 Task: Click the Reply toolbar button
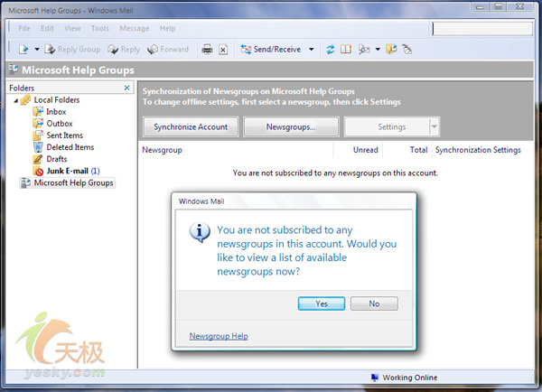[124, 50]
